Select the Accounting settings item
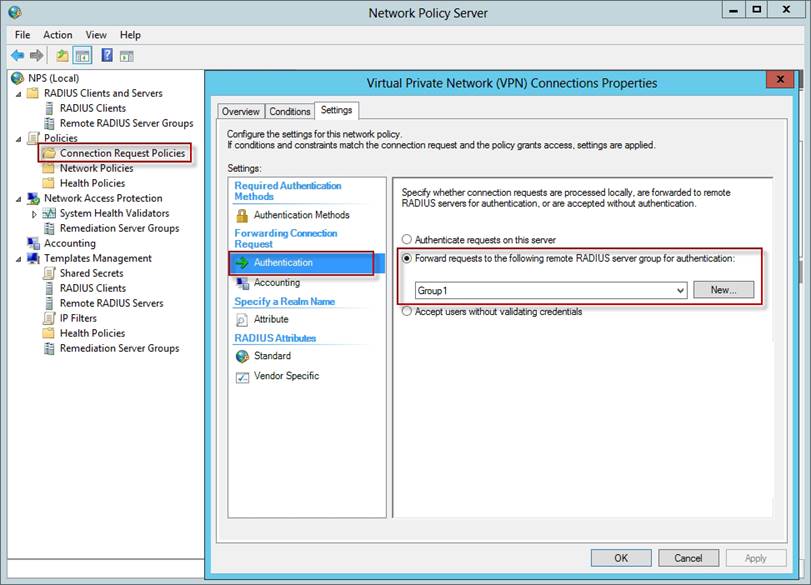This screenshot has height=585, width=811. 276,283
